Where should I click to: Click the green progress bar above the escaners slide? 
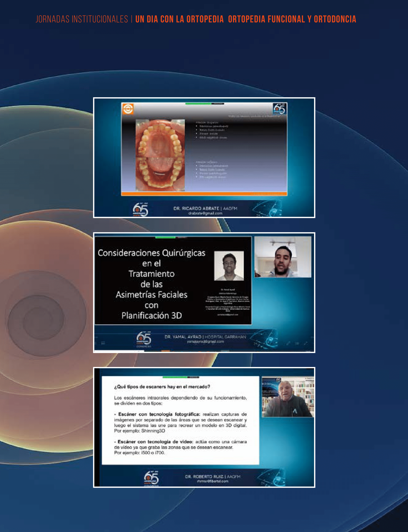tap(175, 377)
